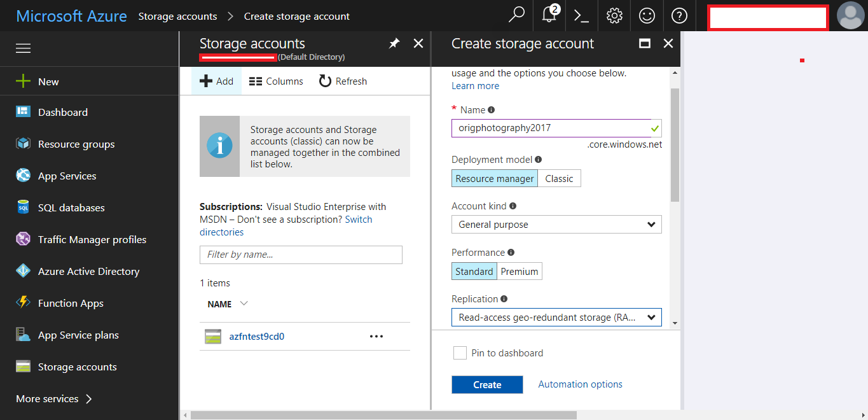Click Storage accounts breadcrumb
868x420 pixels.
[x=177, y=16]
